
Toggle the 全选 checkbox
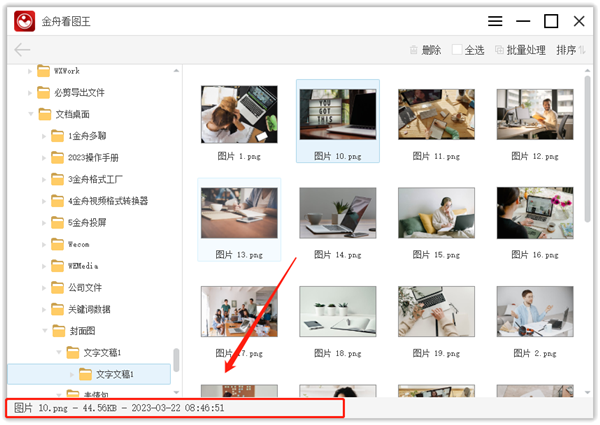click(x=457, y=50)
